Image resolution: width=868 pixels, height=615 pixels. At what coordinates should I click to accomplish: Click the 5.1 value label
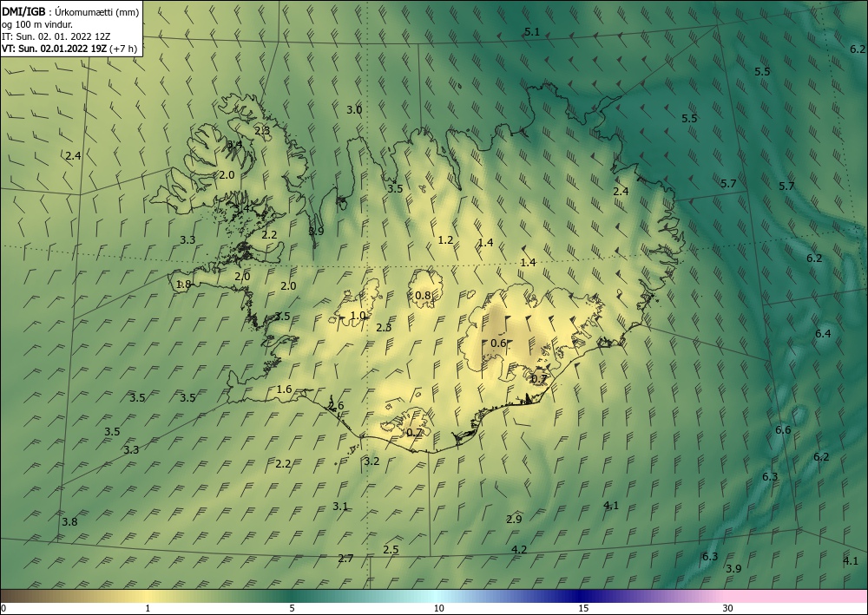[x=532, y=32]
